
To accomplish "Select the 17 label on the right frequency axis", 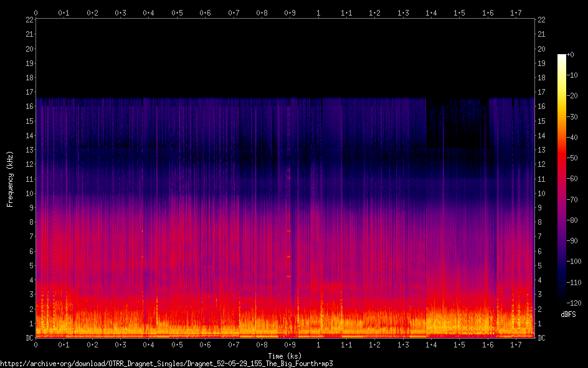I will tap(541, 92).
